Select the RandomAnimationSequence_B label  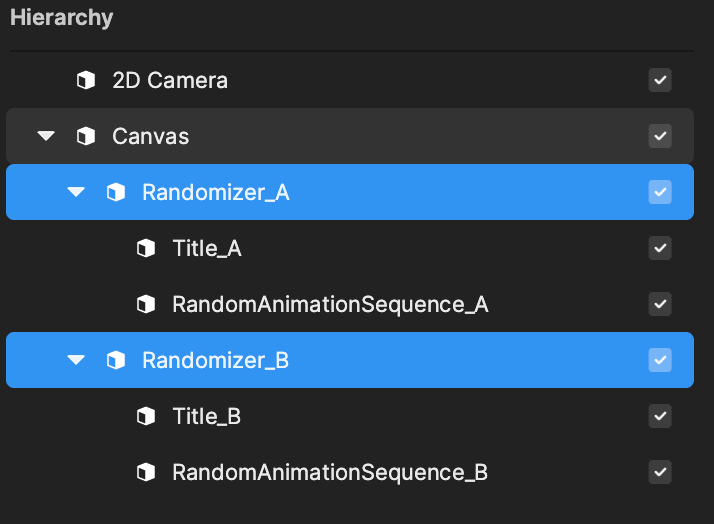(330, 473)
